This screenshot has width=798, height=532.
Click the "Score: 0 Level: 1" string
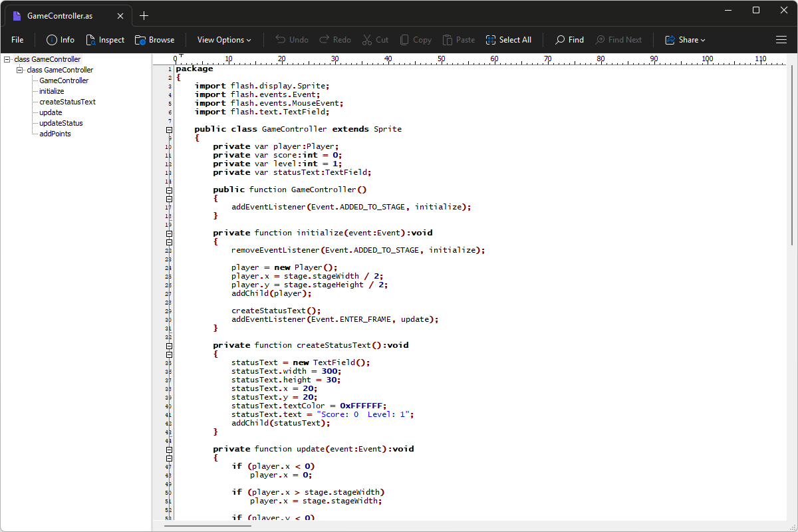(x=362, y=414)
